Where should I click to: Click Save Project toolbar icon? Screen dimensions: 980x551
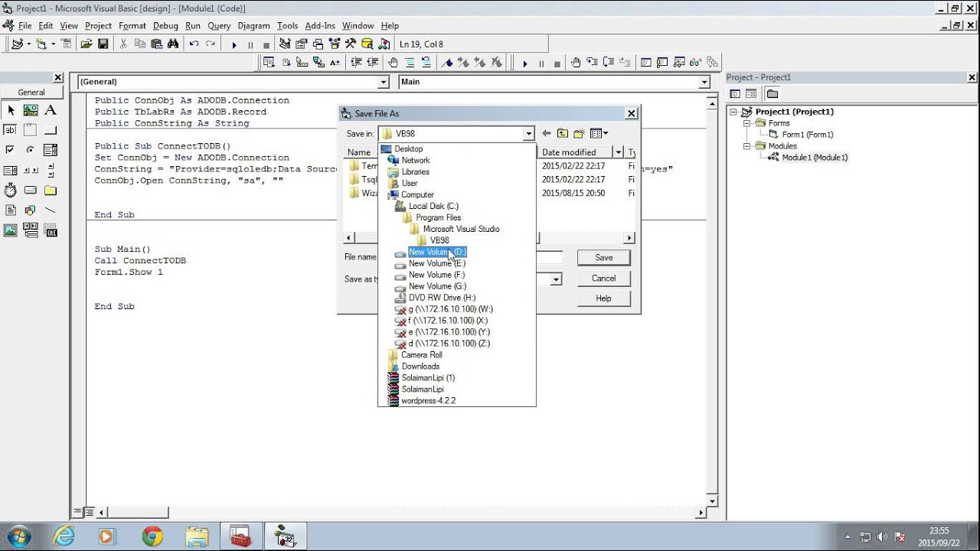(x=103, y=44)
